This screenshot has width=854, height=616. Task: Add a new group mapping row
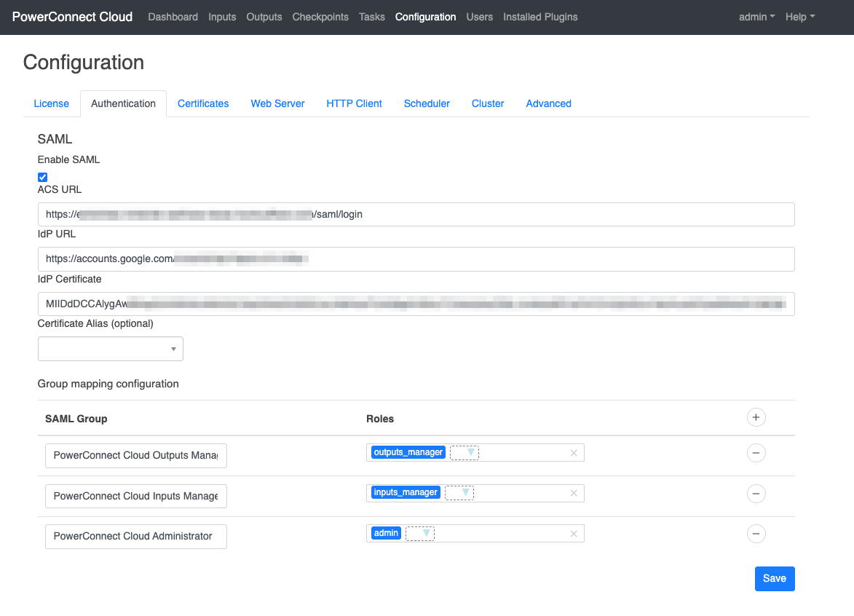coord(756,417)
